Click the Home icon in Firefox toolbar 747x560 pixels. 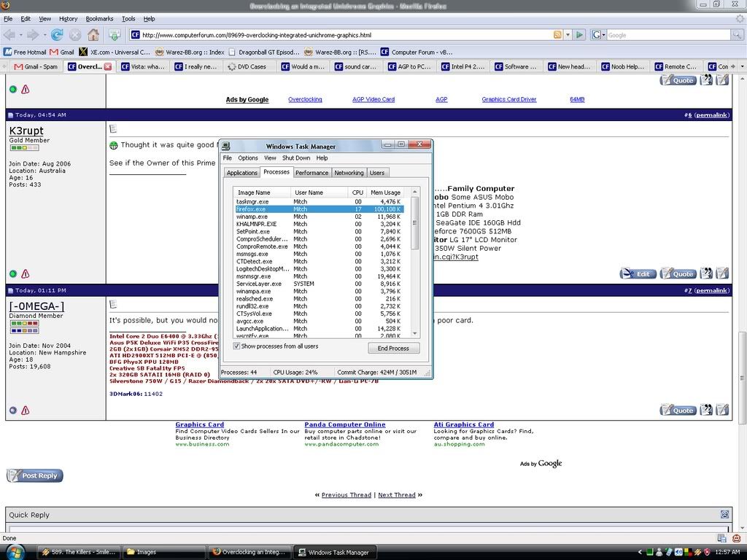coord(93,34)
